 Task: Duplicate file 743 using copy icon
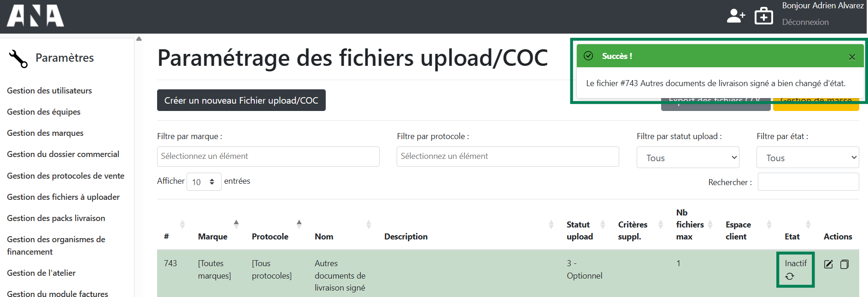844,264
